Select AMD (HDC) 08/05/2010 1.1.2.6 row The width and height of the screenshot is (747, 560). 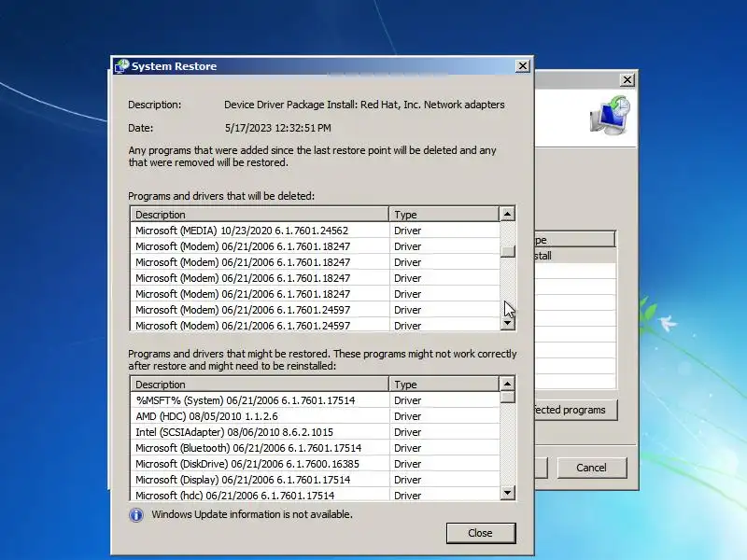coord(315,416)
